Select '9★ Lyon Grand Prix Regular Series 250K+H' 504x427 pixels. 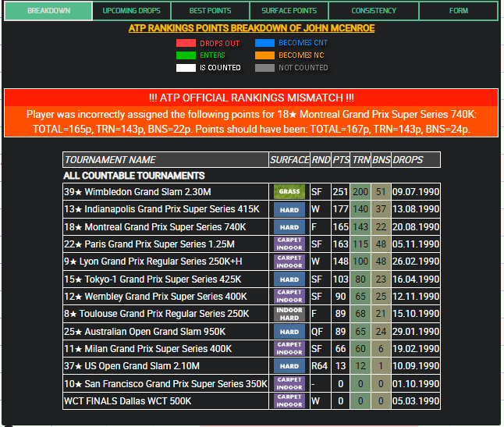(x=251, y=262)
